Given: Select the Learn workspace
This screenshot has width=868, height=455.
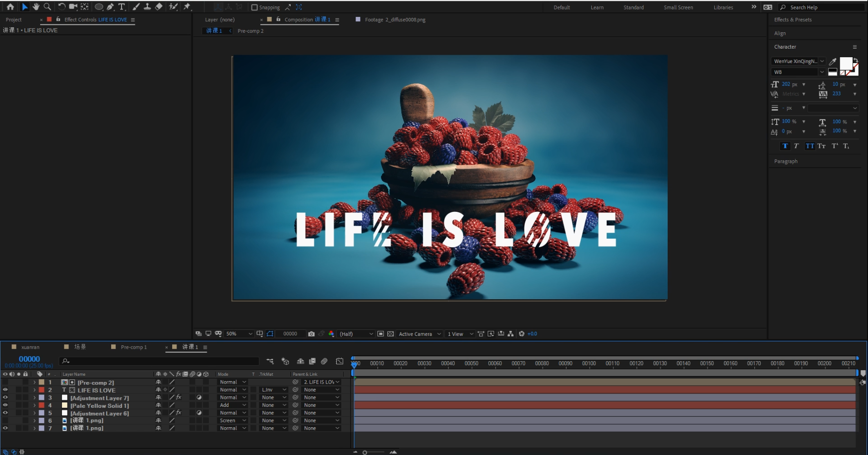Looking at the screenshot, I should 597,7.
